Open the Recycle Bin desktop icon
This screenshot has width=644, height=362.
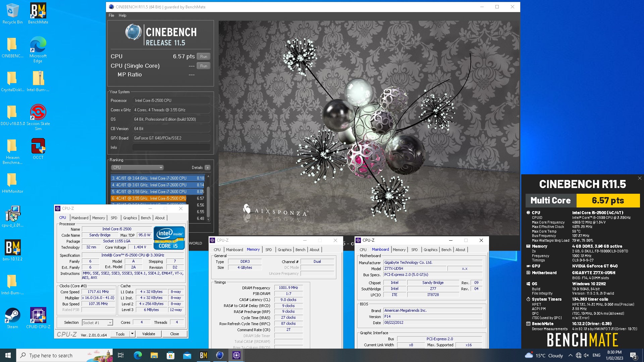[x=12, y=13]
